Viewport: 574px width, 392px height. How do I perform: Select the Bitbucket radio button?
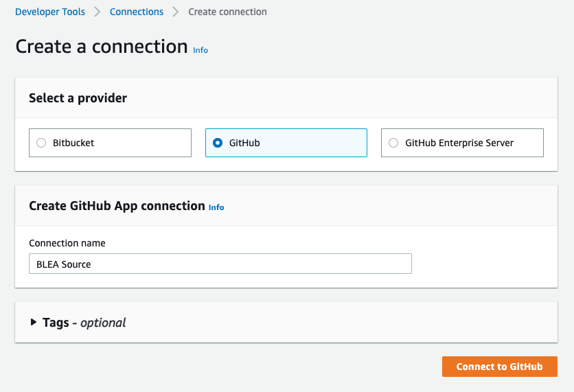click(x=41, y=143)
